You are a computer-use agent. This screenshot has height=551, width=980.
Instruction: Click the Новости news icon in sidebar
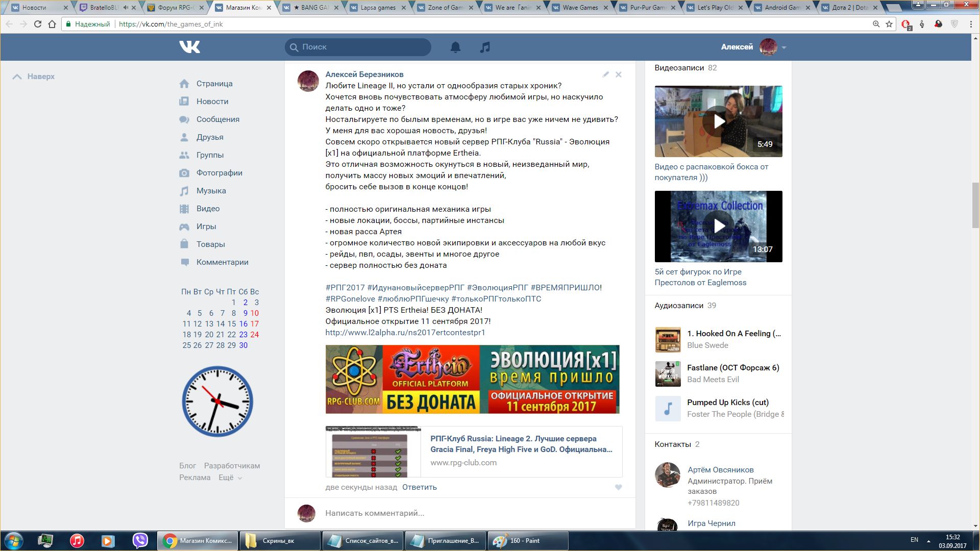pyautogui.click(x=184, y=102)
